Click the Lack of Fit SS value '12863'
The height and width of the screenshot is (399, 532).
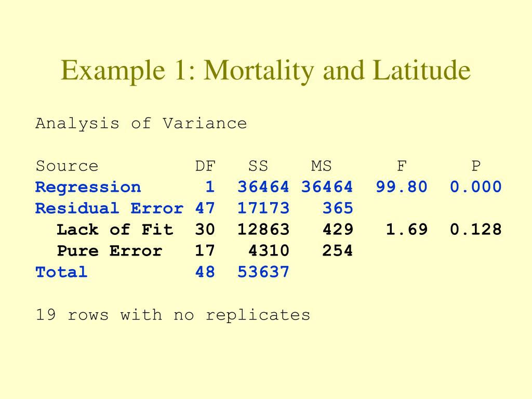[263, 230]
